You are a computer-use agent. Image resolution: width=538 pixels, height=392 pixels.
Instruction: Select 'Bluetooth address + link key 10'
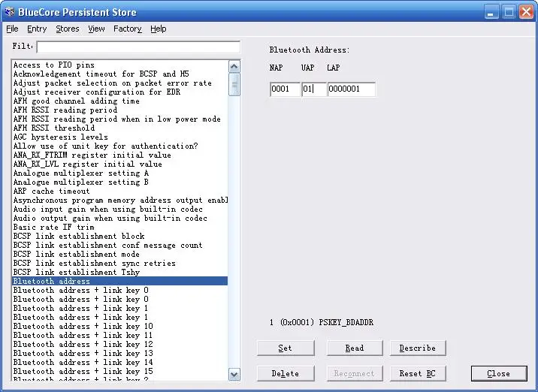click(119, 326)
